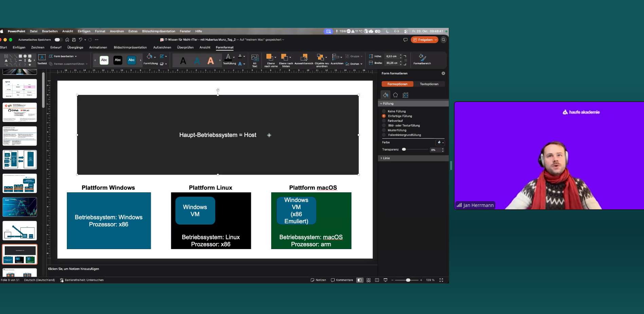Click the search magnifier icon
Image resolution: width=644 pixels, height=314 pixels.
pyautogui.click(x=443, y=40)
